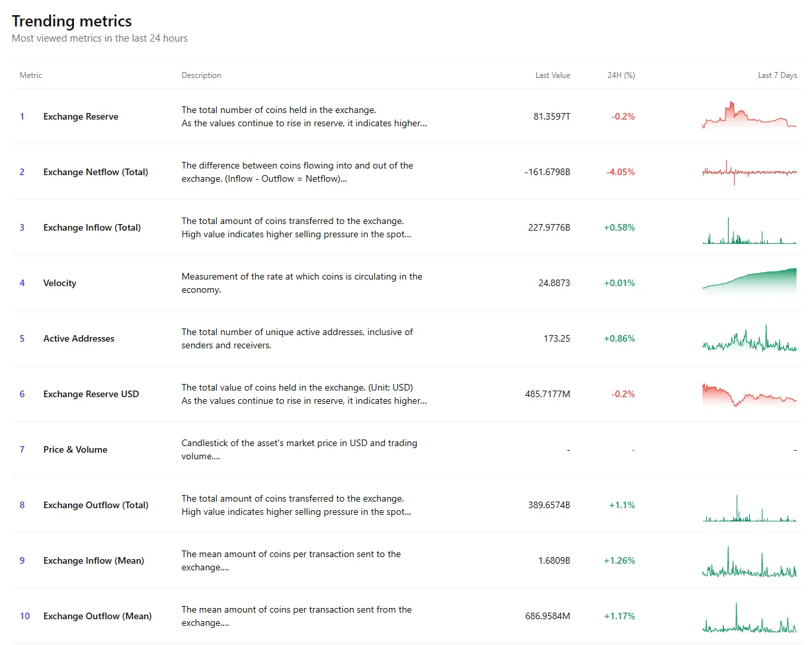812x645 pixels.
Task: Open the Exchange Outflow (Mean) metric
Action: (x=97, y=616)
